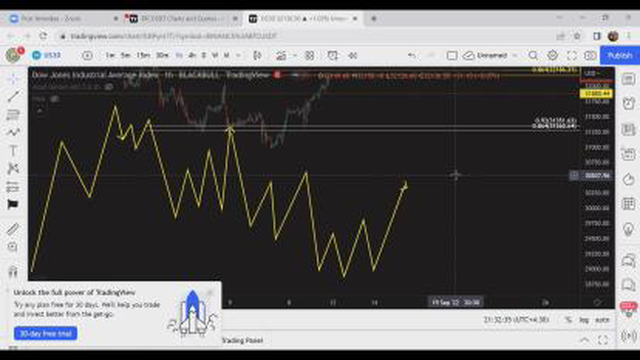The width and height of the screenshot is (640, 360).
Task: Expand the Unnamed layout dropdown arrow
Action: [515, 55]
